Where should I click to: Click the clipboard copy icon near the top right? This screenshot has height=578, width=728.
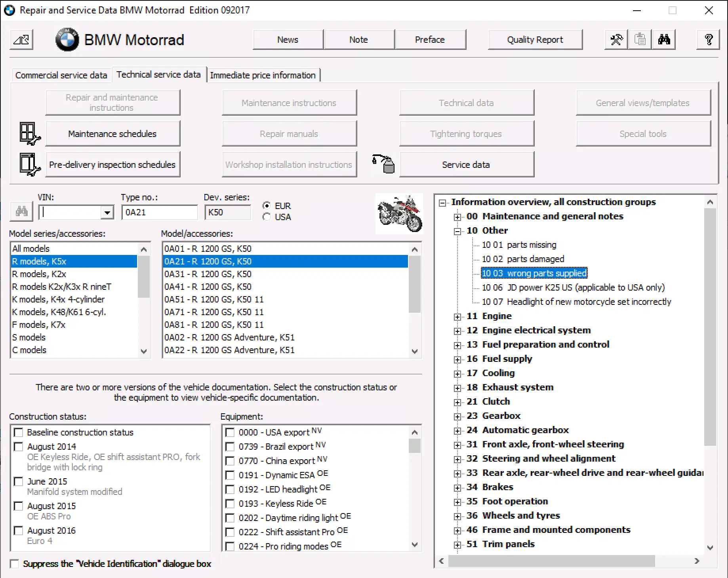tap(639, 39)
